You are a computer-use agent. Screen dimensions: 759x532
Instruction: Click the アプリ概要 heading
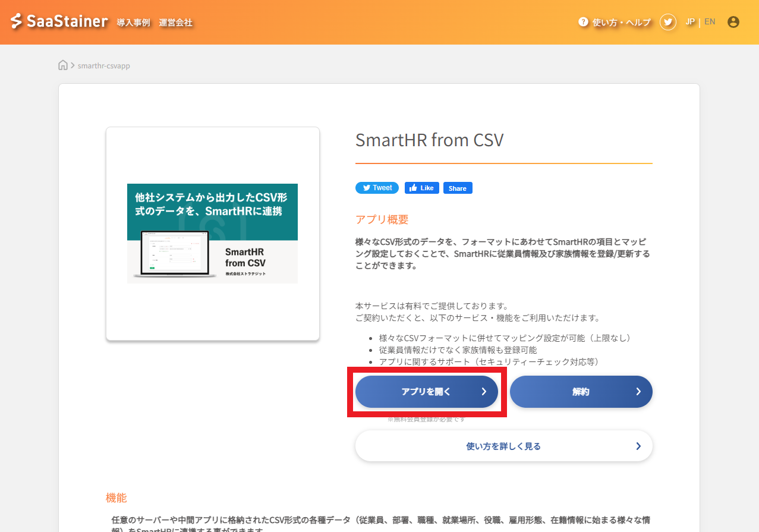(382, 219)
